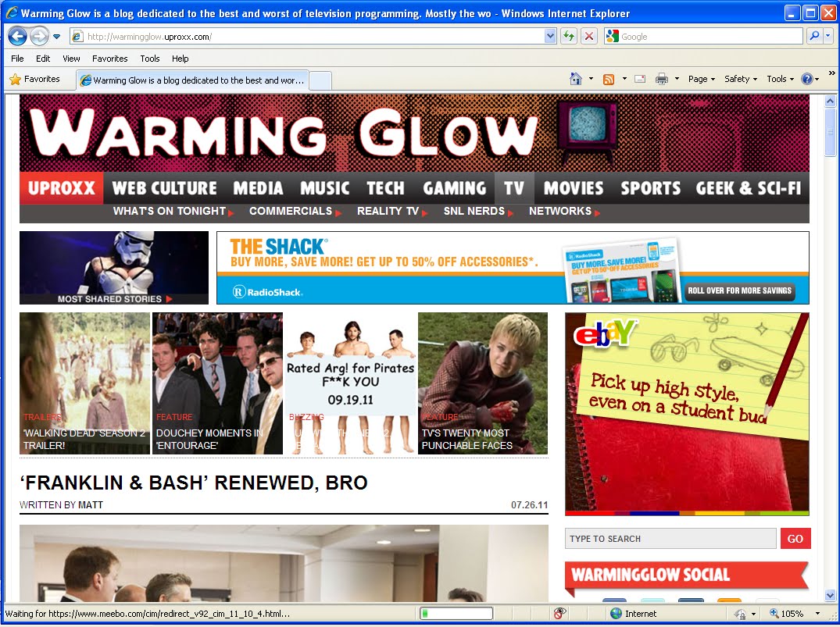Expand the address bar history dropdown
Viewport: 840px width, 627px height.
[550, 37]
